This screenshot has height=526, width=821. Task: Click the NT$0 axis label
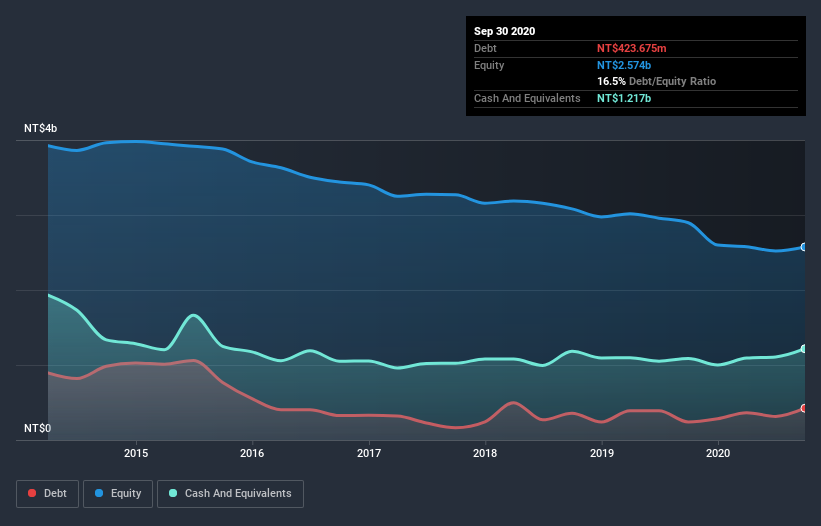click(x=38, y=428)
